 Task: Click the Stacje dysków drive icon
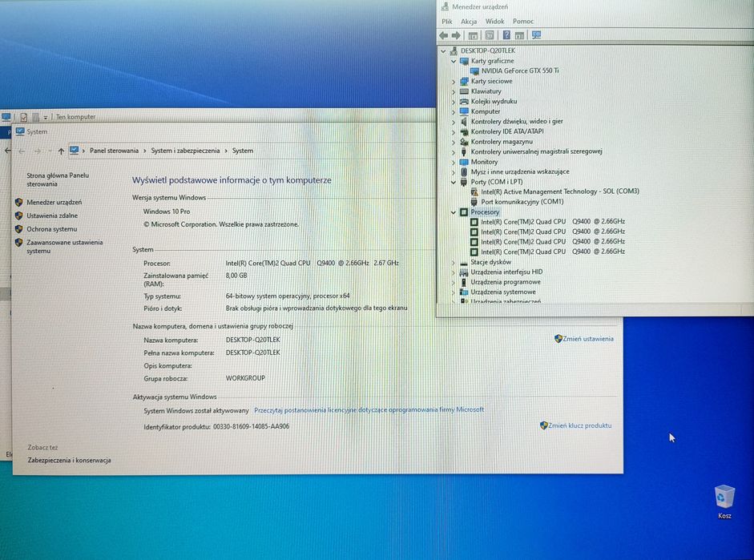tap(464, 263)
